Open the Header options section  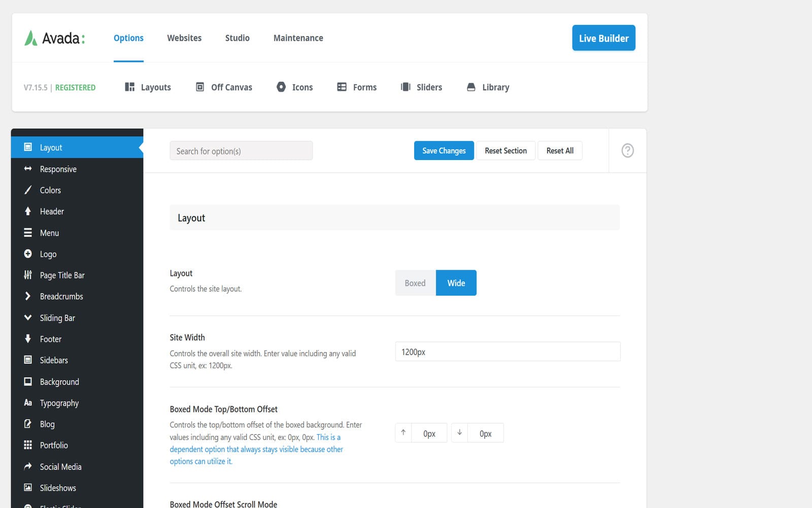[77, 211]
